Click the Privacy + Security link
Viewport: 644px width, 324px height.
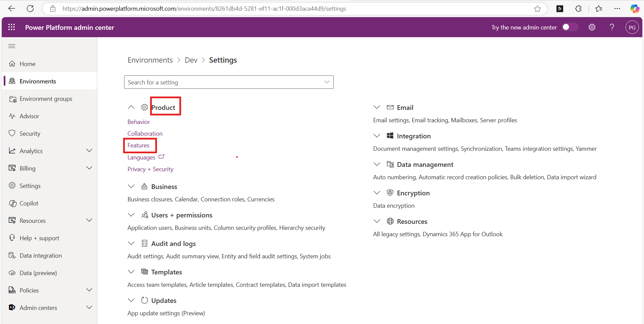[x=150, y=169]
